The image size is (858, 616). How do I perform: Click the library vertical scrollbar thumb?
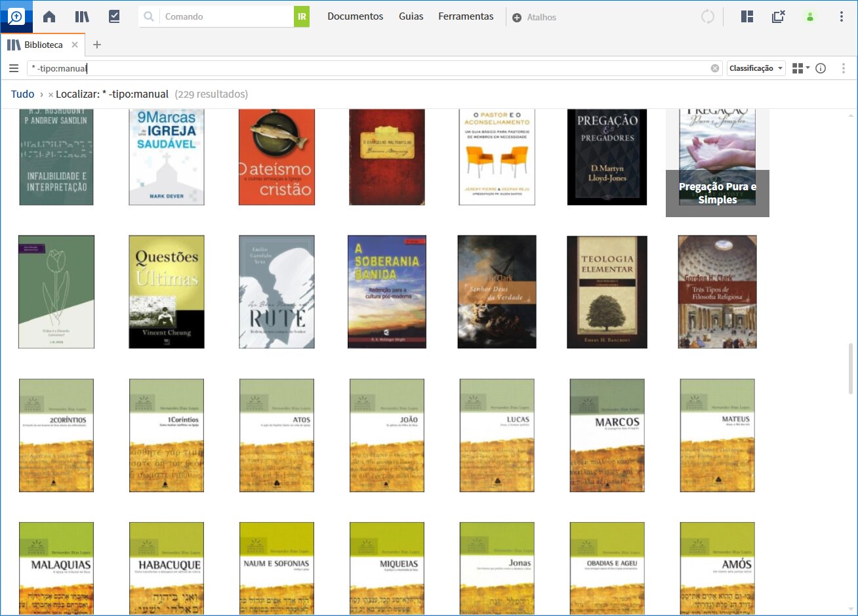tap(851, 368)
